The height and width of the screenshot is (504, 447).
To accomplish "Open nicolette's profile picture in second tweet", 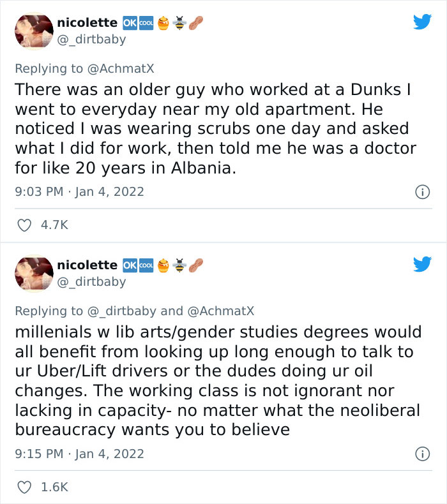I will click(x=34, y=274).
